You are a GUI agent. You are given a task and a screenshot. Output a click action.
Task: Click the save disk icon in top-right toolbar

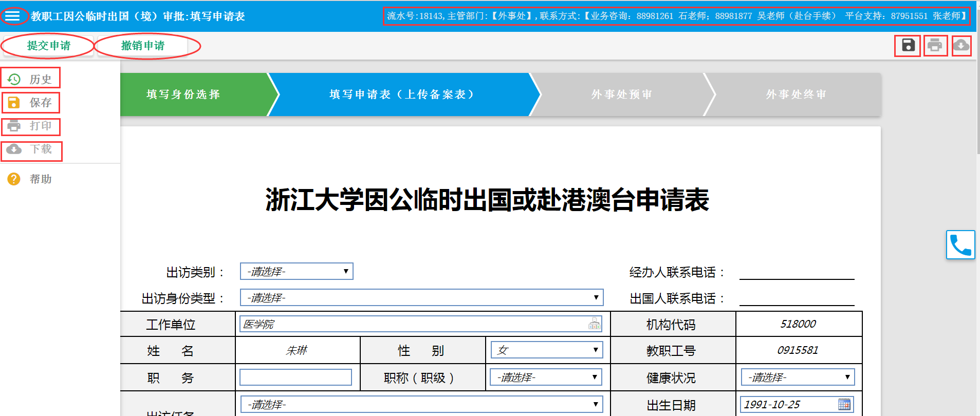click(908, 46)
